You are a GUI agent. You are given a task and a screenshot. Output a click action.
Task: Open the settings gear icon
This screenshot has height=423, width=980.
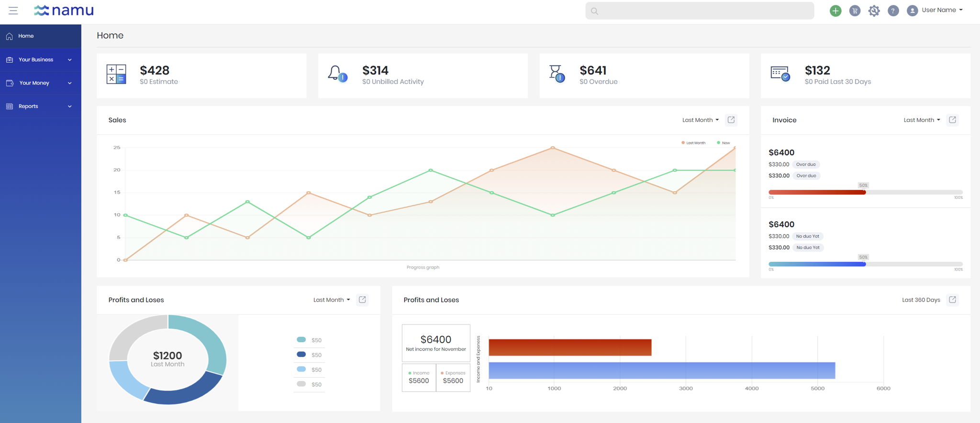click(x=874, y=11)
